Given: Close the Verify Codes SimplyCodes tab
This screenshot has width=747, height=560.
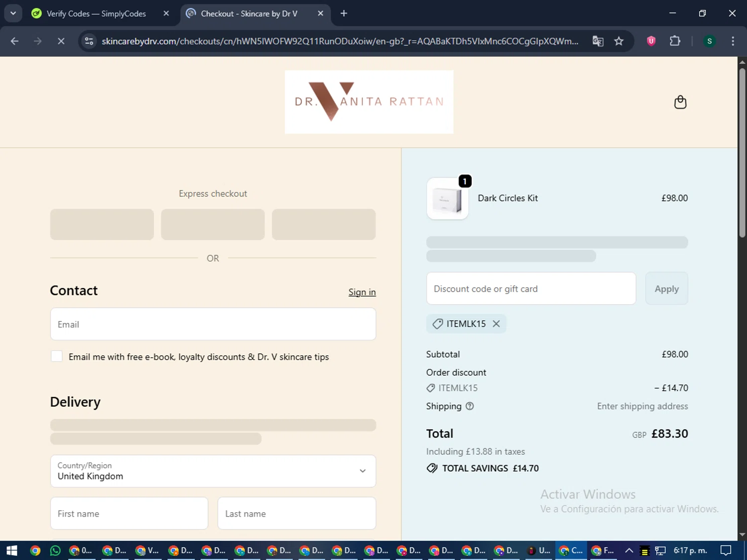Looking at the screenshot, I should click(166, 13).
